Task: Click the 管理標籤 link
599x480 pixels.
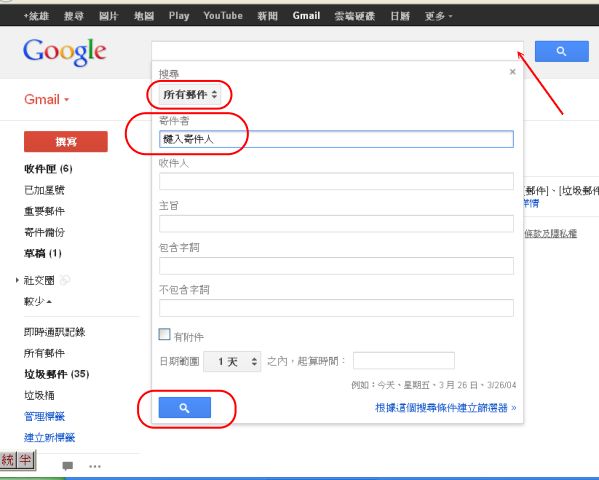Action: pyautogui.click(x=44, y=416)
